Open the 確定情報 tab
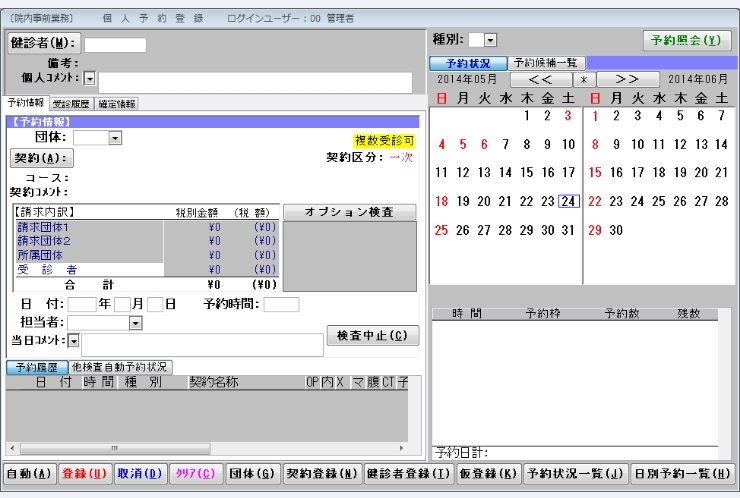This screenshot has width=740, height=498. [x=117, y=103]
